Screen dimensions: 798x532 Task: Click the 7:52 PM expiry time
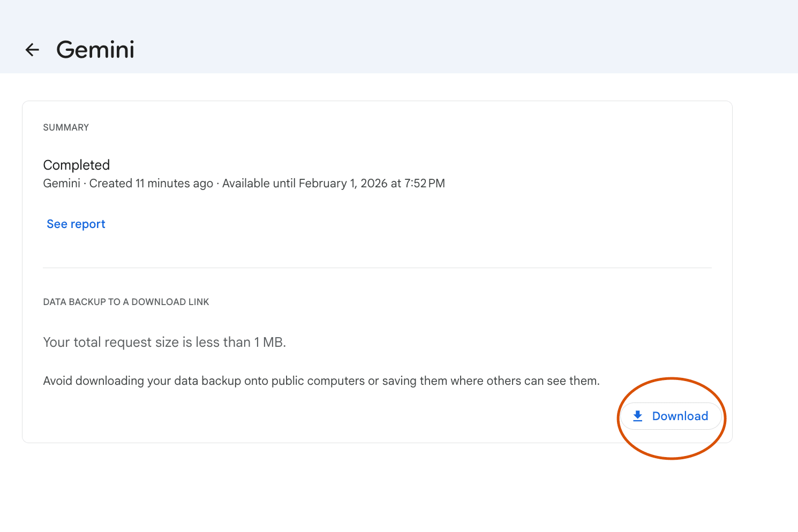(425, 184)
